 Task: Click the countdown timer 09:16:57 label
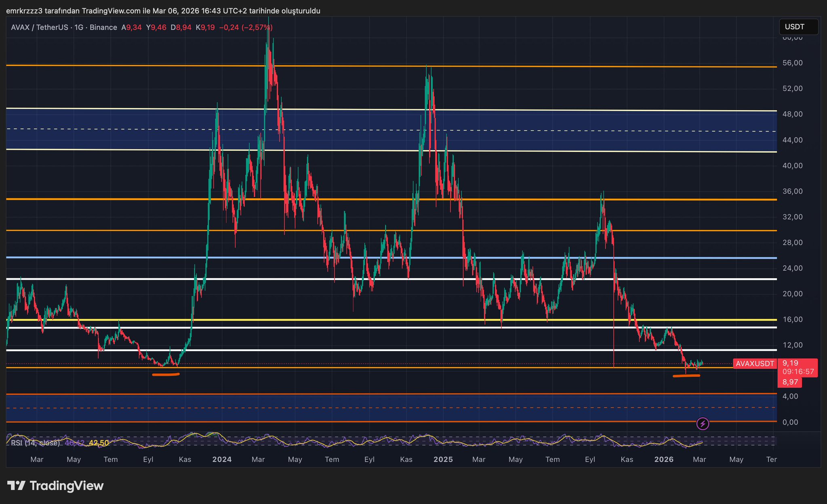(798, 372)
